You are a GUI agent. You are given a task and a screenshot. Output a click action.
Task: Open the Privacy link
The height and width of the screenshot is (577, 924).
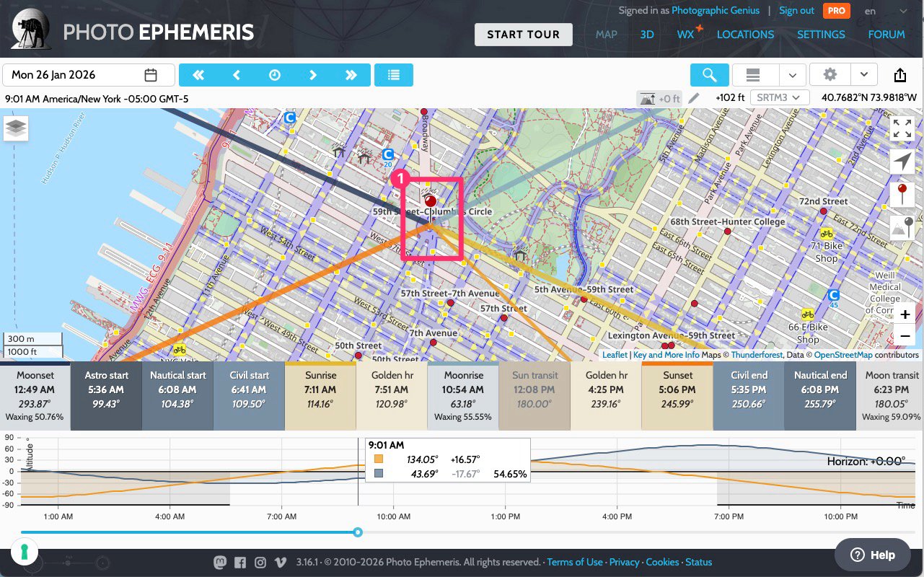coord(625,562)
